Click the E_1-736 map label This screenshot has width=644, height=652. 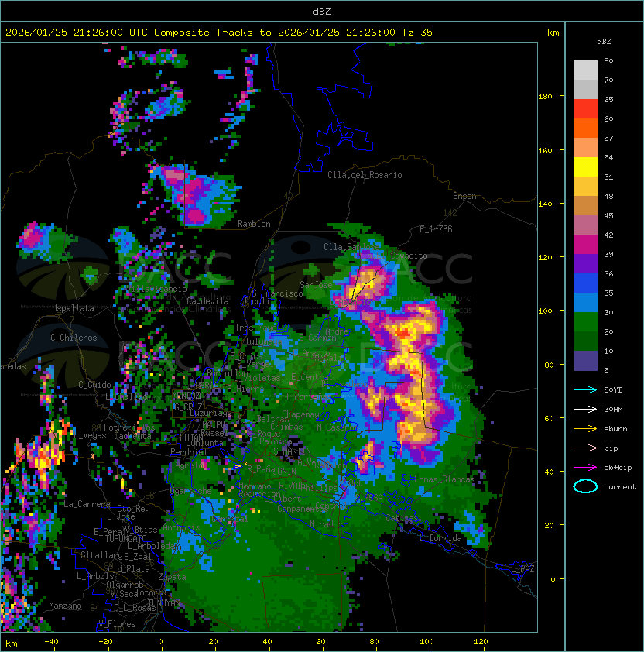point(436,229)
